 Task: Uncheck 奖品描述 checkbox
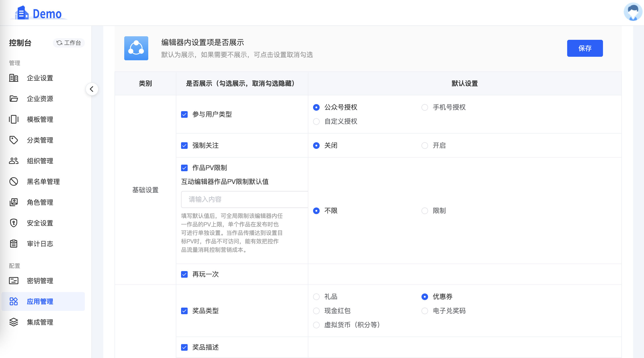tap(184, 347)
